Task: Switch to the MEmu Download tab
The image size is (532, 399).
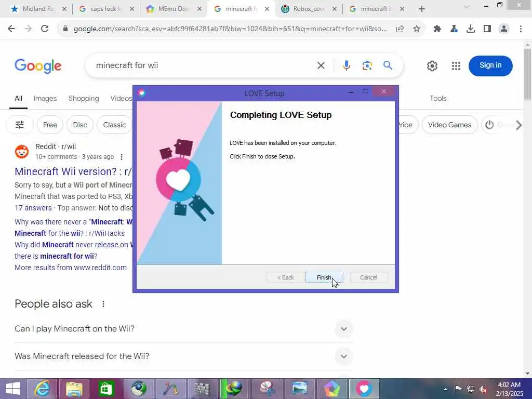Action: coord(174,9)
